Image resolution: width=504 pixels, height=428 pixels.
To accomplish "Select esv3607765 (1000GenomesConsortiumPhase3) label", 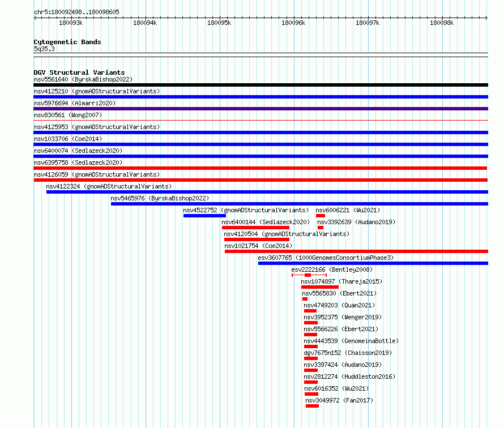I will [x=326, y=258].
